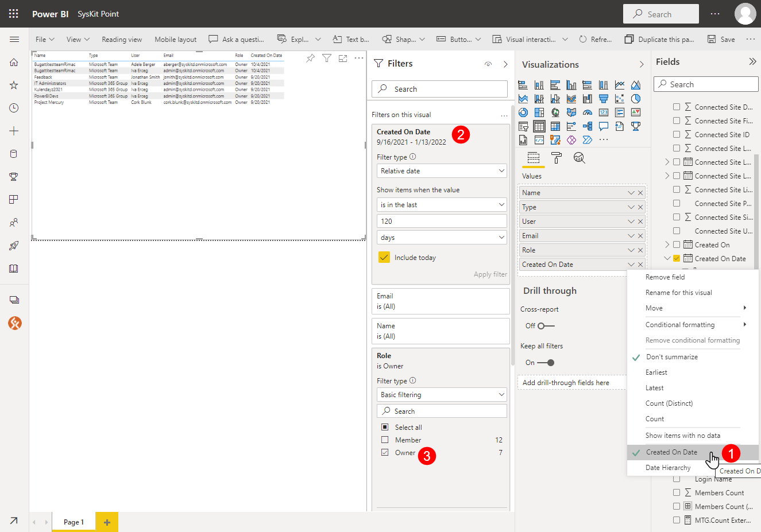Screen dimensions: 761x532
Task: Open the days unit dropdown
Action: (x=442, y=238)
